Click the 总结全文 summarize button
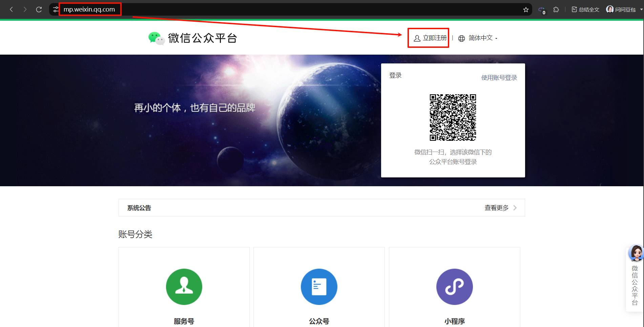The image size is (644, 327). (585, 9)
